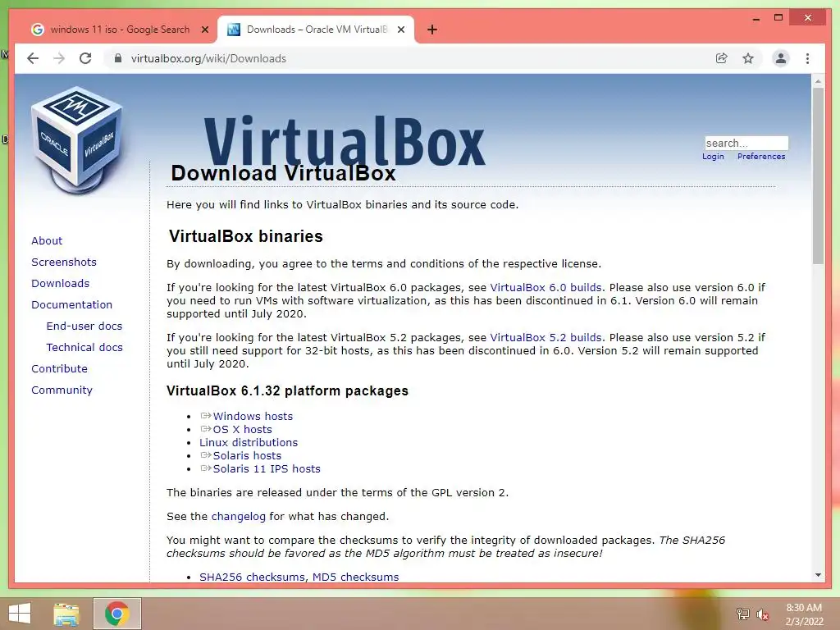Open Documentation in the sidebar
The height and width of the screenshot is (630, 840).
pyautogui.click(x=72, y=305)
